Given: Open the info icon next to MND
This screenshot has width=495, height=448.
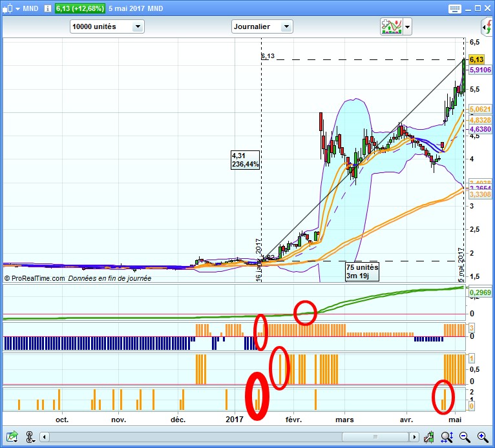Looking at the screenshot, I should tap(46, 8).
